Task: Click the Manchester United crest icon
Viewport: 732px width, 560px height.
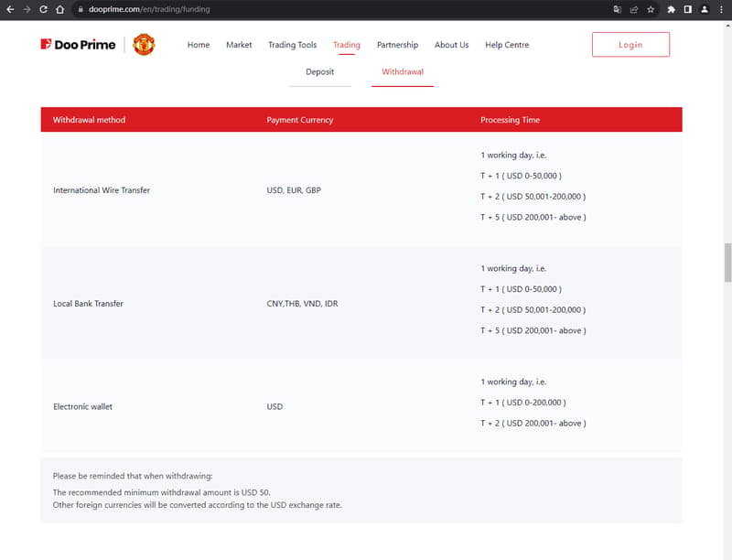Action: click(x=144, y=44)
